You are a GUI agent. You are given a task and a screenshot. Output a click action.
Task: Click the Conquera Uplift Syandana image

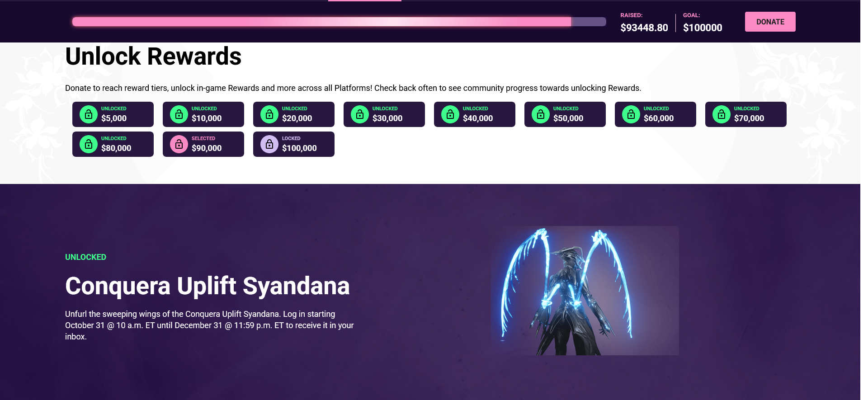point(585,291)
